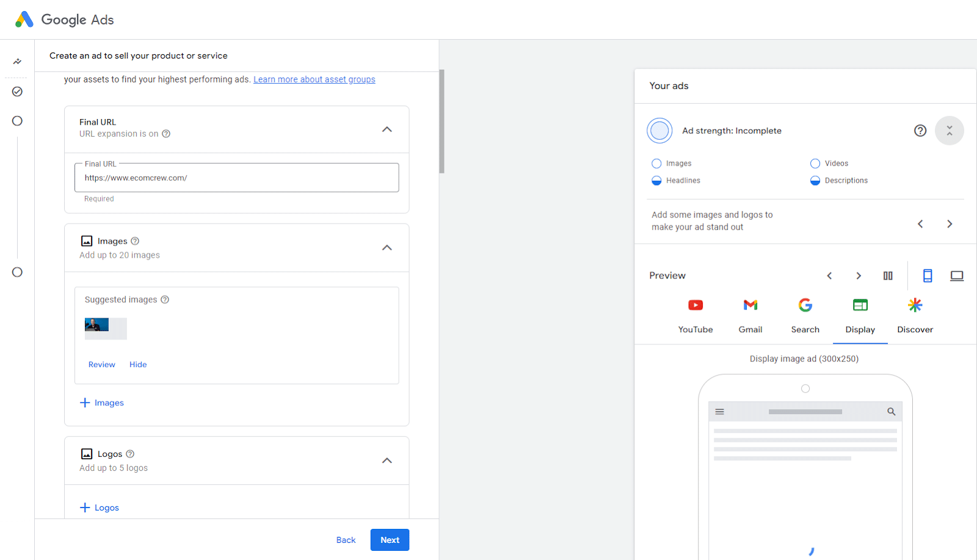Screen dimensions: 977x560
Task: Click the form's vertical scrollbar
Action: pos(441,121)
